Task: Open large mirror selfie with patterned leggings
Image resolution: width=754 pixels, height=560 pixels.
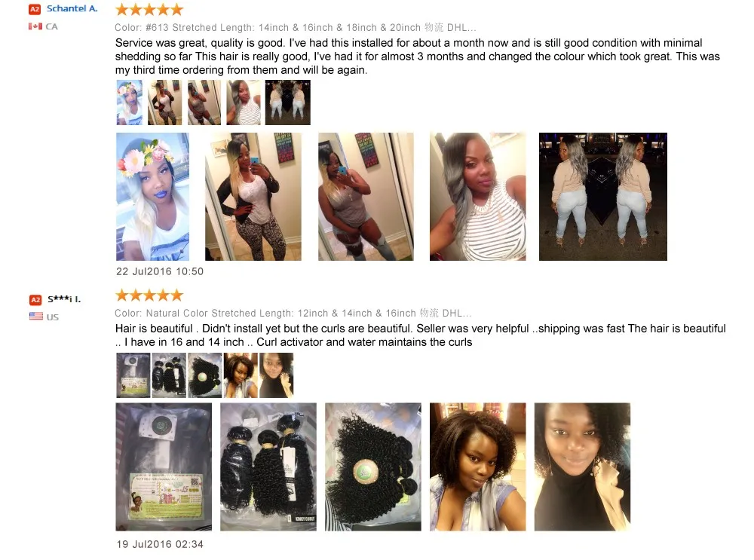Action: (x=253, y=197)
